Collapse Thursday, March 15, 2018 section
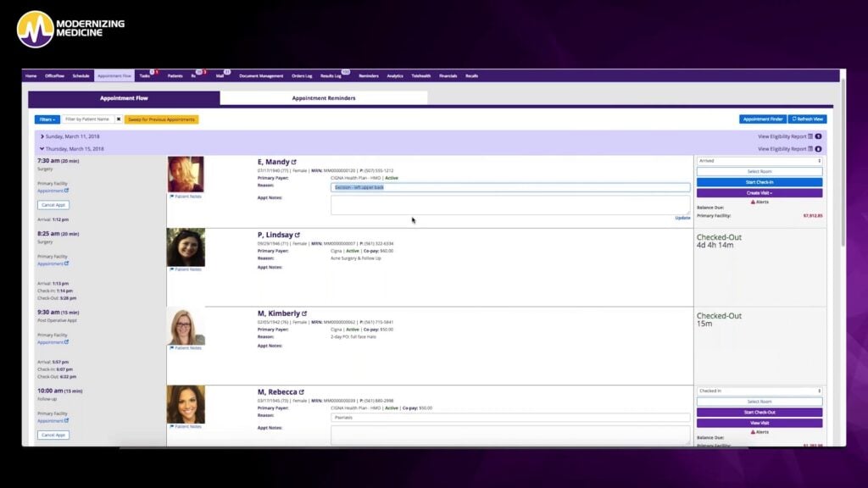The width and height of the screenshot is (868, 488). (x=42, y=149)
